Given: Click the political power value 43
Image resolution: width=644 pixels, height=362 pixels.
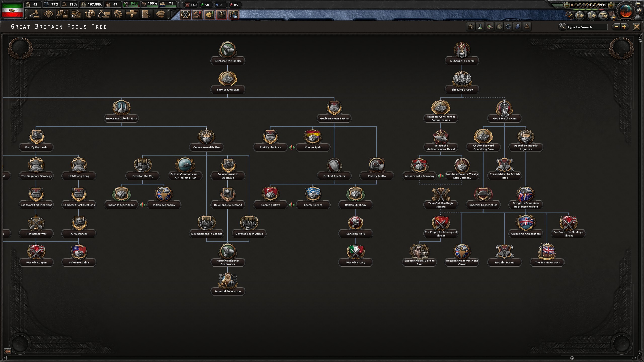Looking at the screenshot, I should [35, 4].
